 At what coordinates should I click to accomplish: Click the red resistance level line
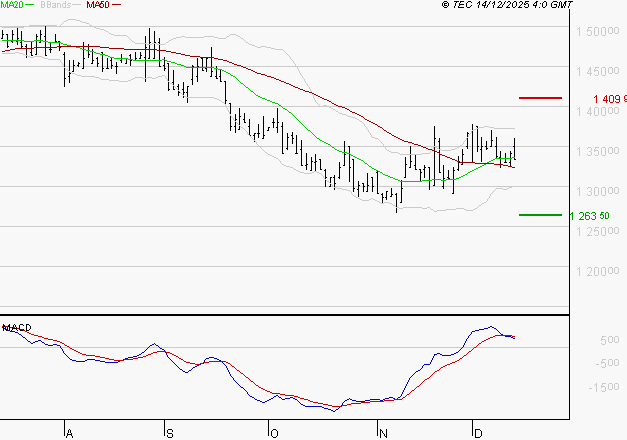click(540, 98)
